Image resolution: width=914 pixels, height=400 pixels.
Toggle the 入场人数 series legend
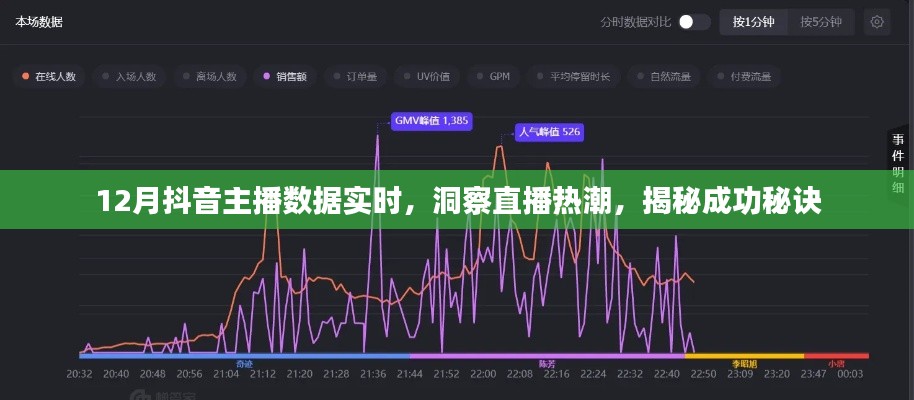coord(129,76)
